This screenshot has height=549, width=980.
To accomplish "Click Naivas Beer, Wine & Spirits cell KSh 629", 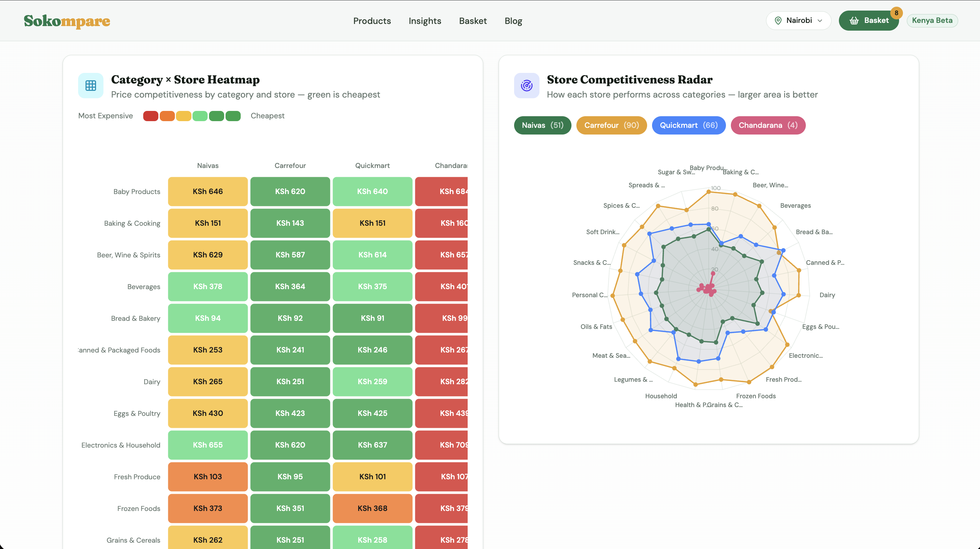I will point(208,255).
